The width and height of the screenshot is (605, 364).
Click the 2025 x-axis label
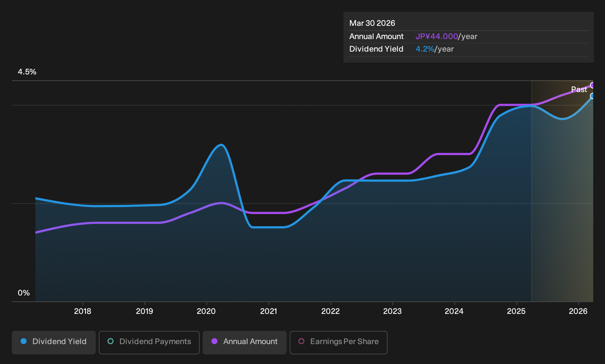[x=516, y=311]
